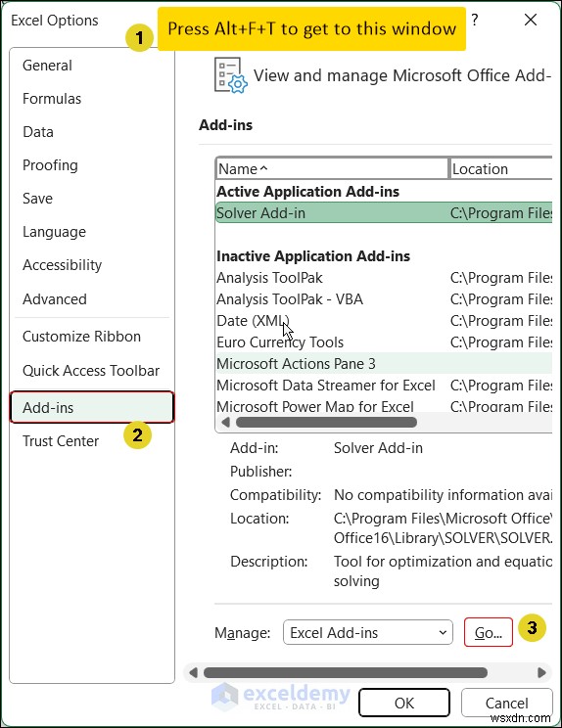The image size is (562, 728).
Task: Select Microsoft Actions Pane 3 row
Action: pyautogui.click(x=384, y=364)
